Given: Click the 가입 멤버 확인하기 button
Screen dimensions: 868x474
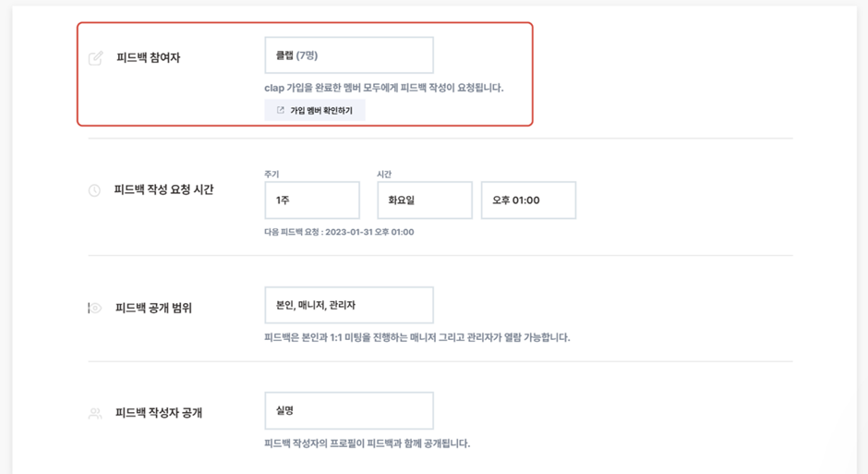Looking at the screenshot, I should coord(315,110).
